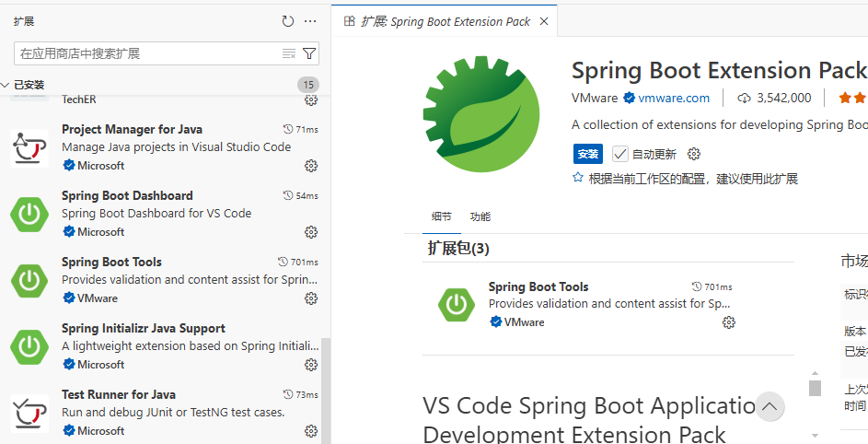Open manage gear for sidebar Spring Boot Tools
This screenshot has height=444, width=868.
[311, 298]
